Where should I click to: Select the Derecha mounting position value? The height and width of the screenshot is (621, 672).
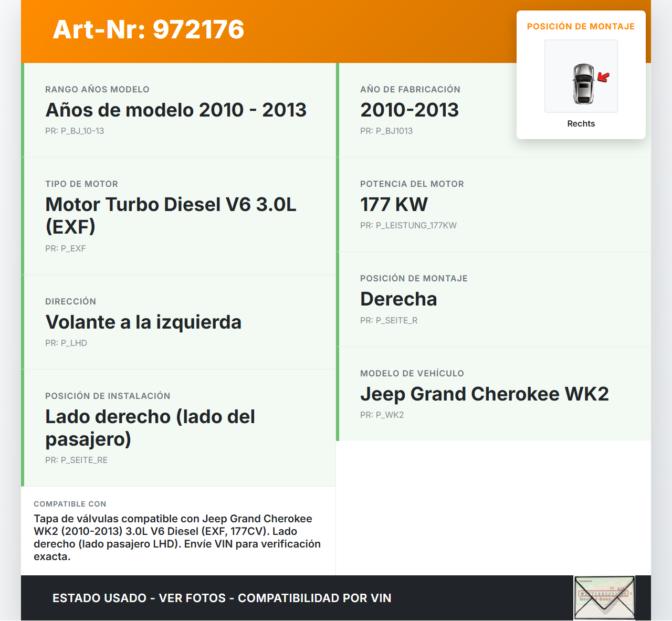(x=398, y=299)
